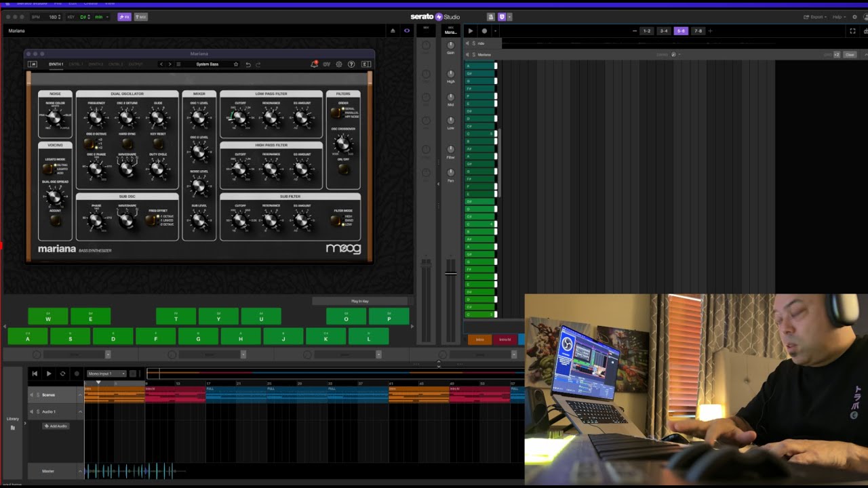Image resolution: width=868 pixels, height=488 pixels.
Task: Switch to the OUTPUT tab
Action: pos(136,64)
